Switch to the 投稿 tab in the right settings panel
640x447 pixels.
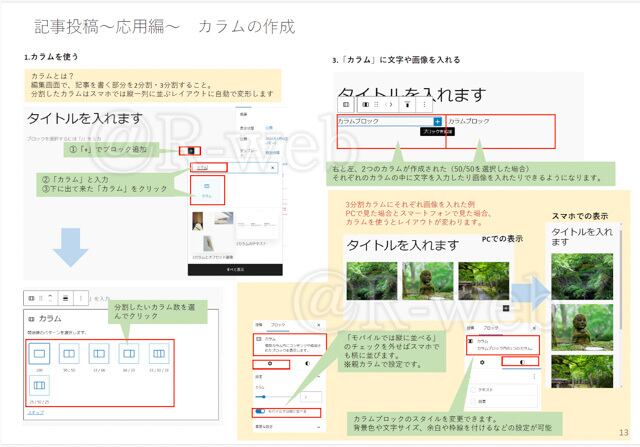click(471, 328)
